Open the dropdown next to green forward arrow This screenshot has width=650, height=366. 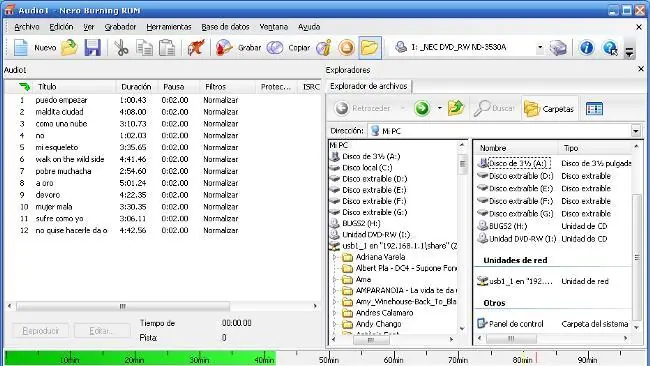(439, 109)
